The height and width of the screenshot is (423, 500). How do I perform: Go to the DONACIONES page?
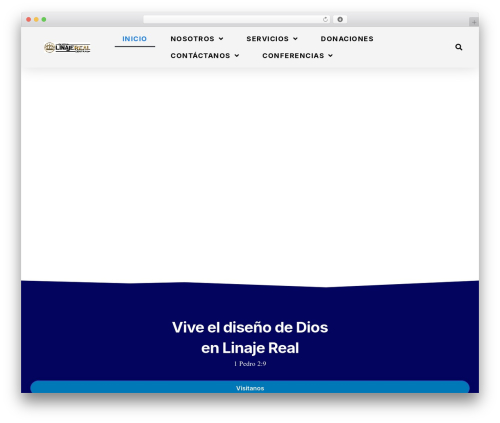[347, 39]
